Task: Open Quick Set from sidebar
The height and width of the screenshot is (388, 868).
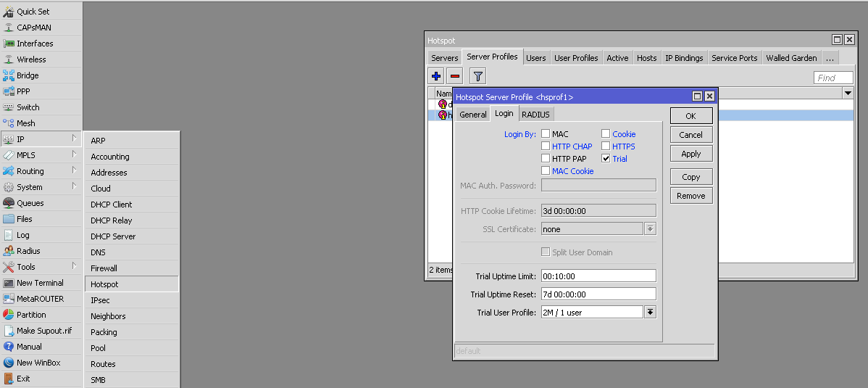Action: (33, 12)
